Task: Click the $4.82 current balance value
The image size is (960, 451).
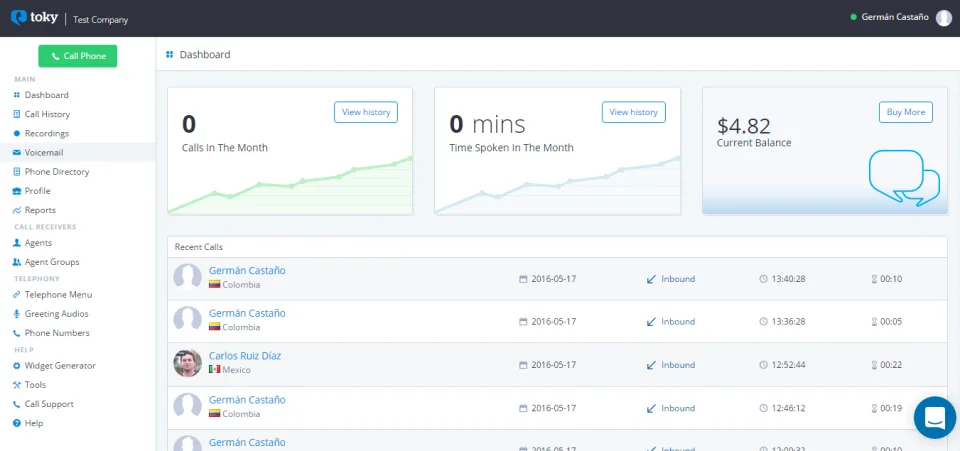Action: [744, 125]
